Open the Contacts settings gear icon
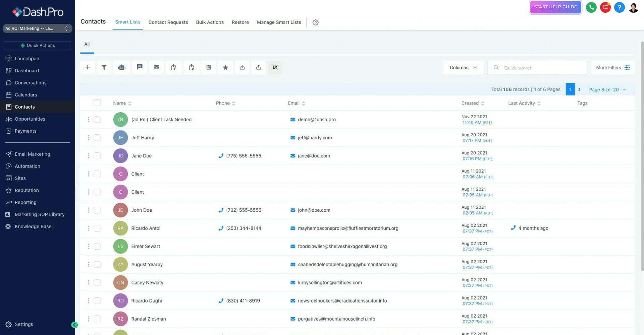This screenshot has width=644, height=335. tap(315, 22)
